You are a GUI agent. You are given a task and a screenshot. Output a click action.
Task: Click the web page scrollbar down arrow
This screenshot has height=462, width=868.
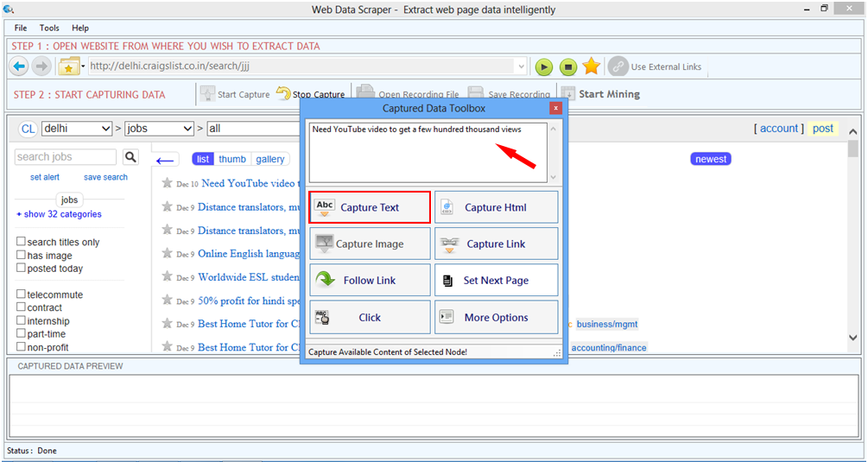[x=852, y=338]
